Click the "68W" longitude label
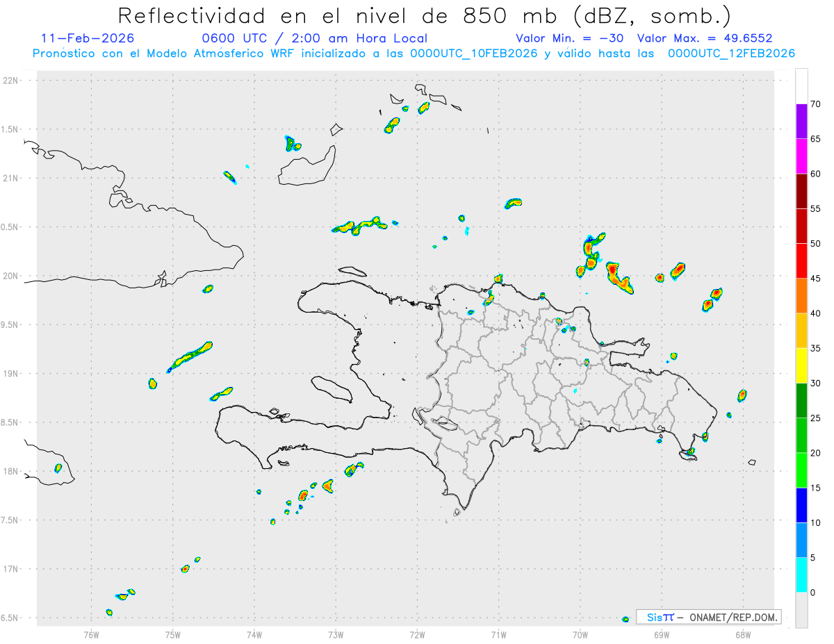 click(x=742, y=634)
